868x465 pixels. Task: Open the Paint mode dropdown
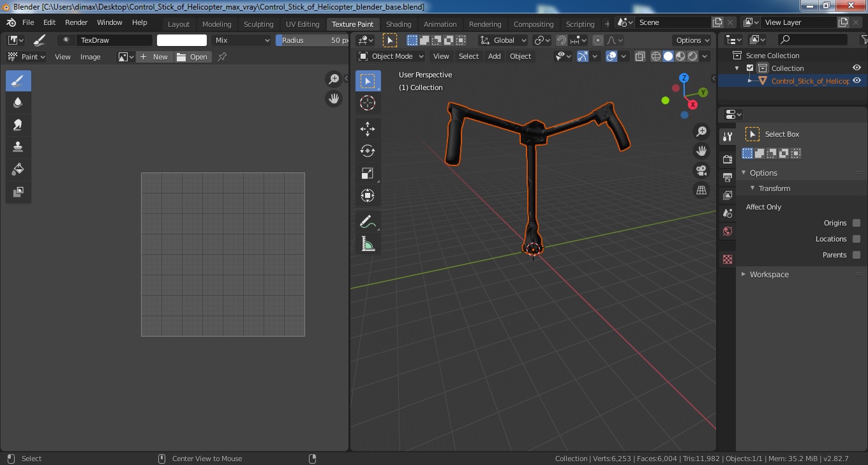tap(26, 57)
